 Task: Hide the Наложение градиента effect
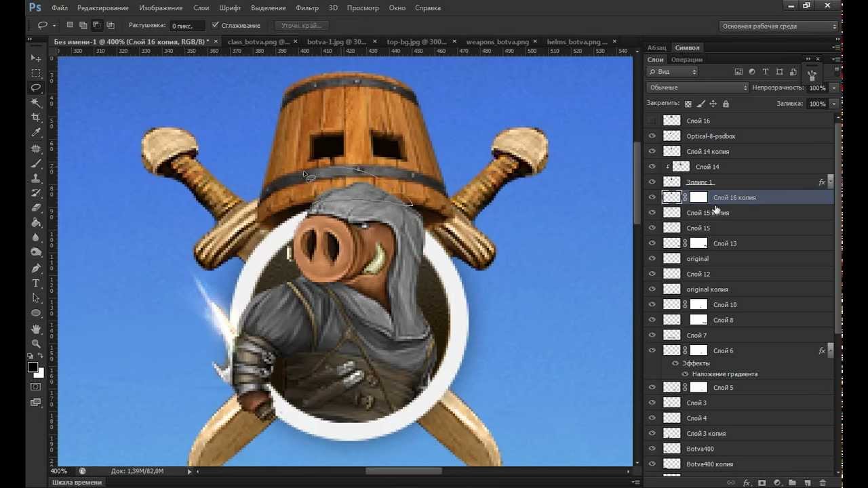pos(685,374)
